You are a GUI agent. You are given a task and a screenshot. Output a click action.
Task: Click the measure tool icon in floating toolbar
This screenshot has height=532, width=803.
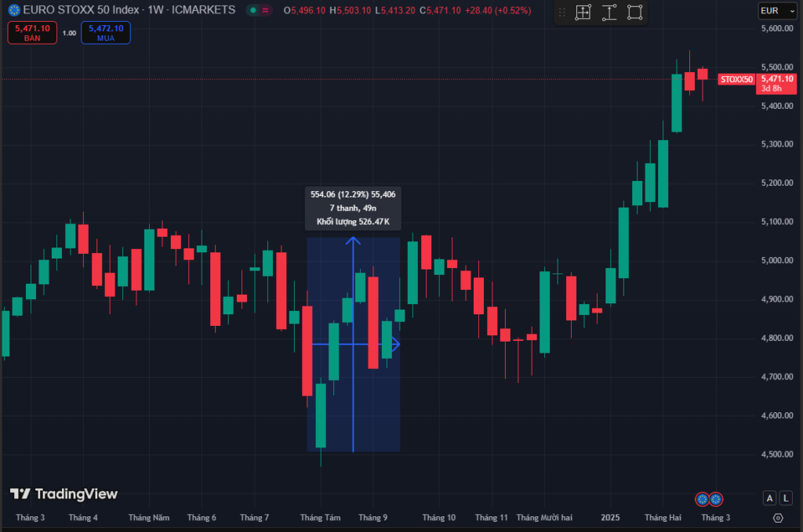[583, 12]
